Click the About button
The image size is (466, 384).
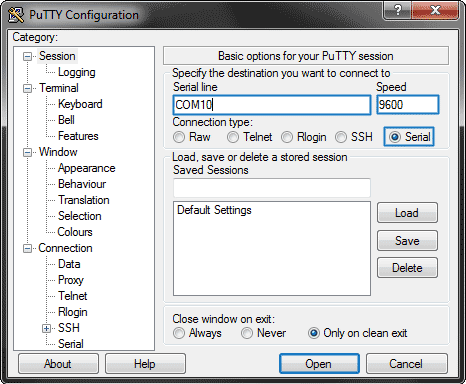[x=58, y=364]
